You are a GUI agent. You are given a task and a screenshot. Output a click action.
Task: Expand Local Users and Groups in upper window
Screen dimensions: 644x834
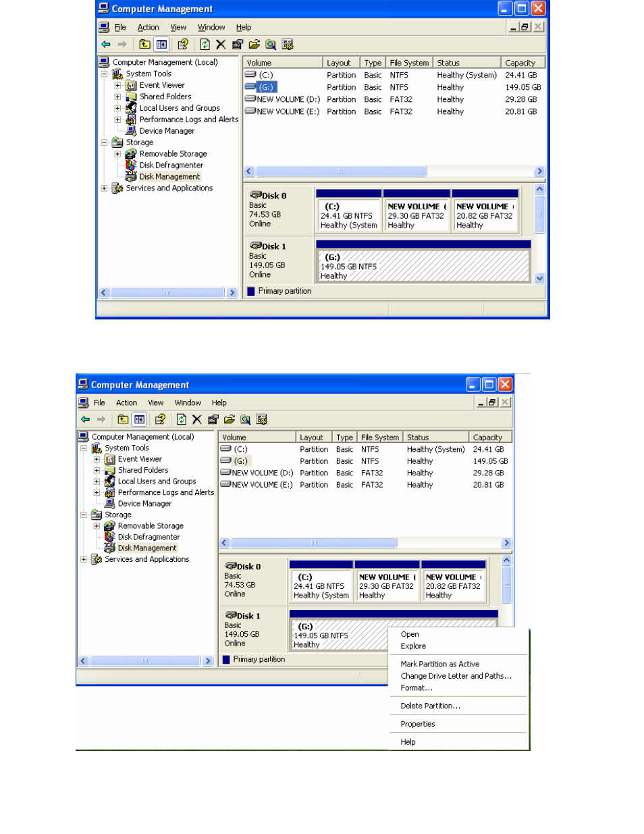[117, 108]
